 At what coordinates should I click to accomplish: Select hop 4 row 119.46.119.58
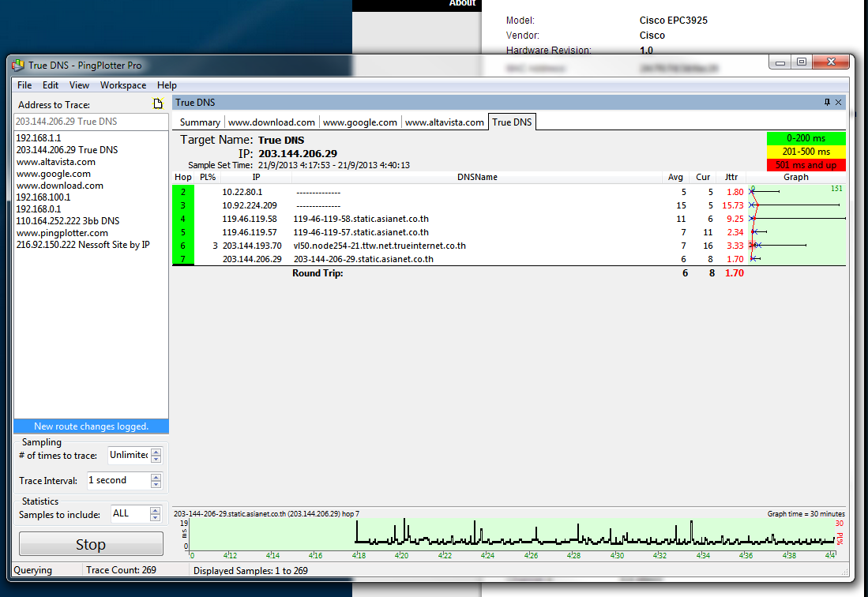(509, 219)
